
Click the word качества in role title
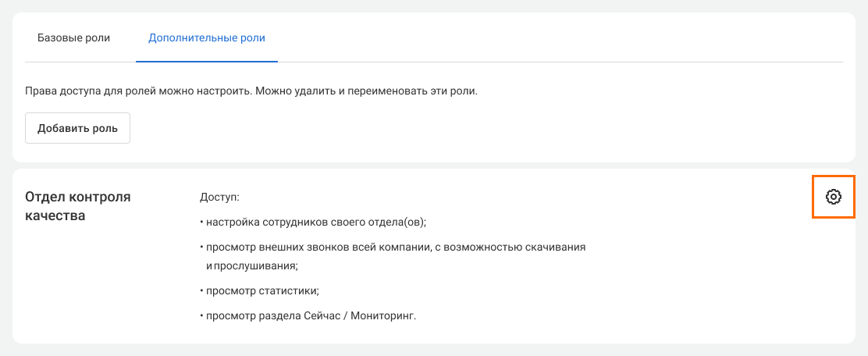[x=55, y=215]
